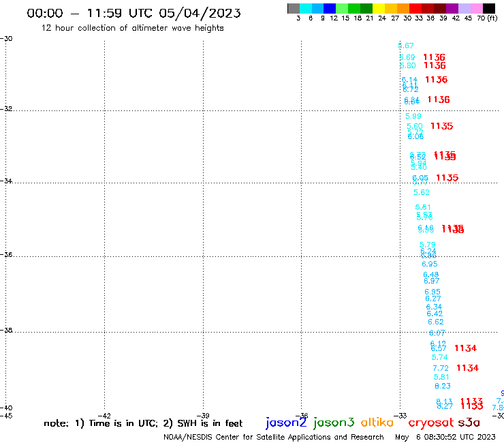Viewport: 504px width, 443px height.
Task: Click the 'jason2' satellite label
Action: click(x=286, y=423)
